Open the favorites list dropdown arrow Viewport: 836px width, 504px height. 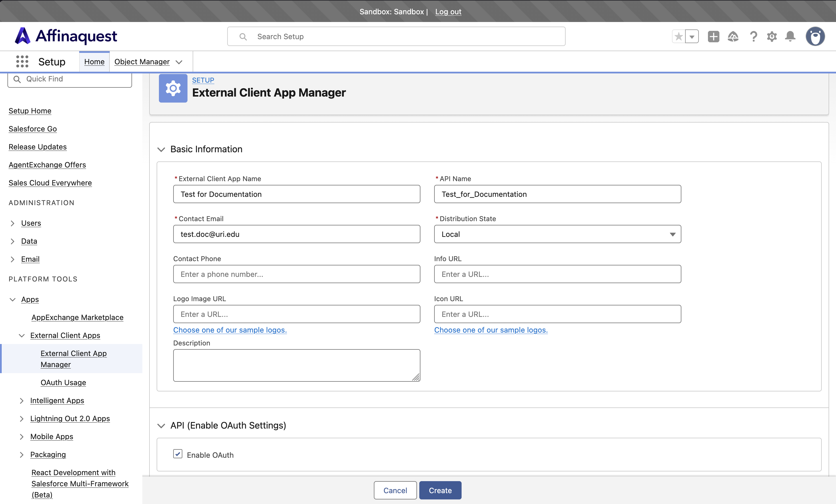tap(692, 37)
